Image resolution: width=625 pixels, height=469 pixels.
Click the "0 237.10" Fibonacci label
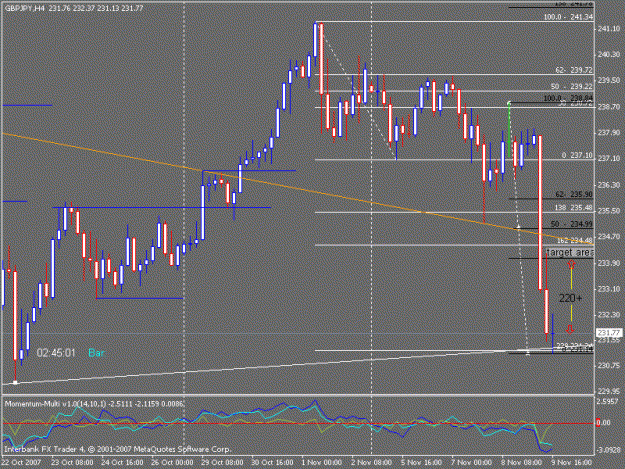point(577,155)
